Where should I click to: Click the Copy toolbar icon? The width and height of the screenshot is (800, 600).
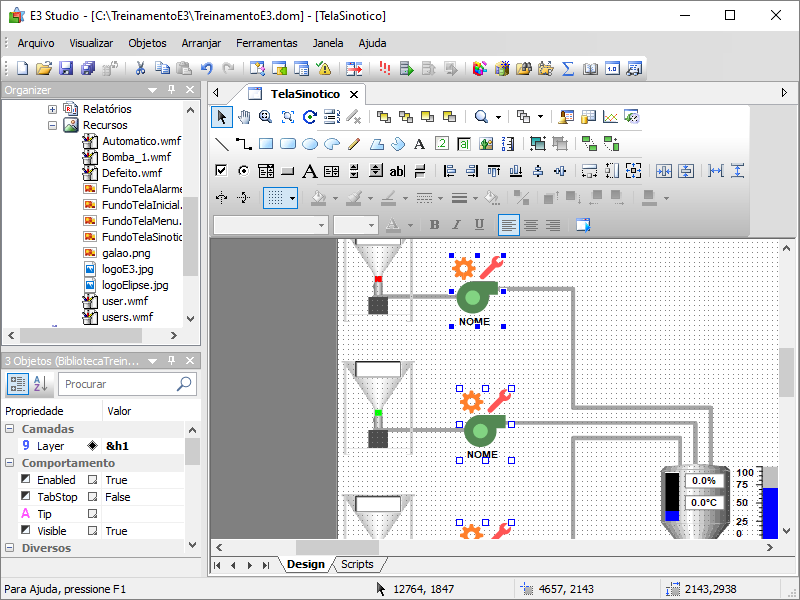point(162,68)
